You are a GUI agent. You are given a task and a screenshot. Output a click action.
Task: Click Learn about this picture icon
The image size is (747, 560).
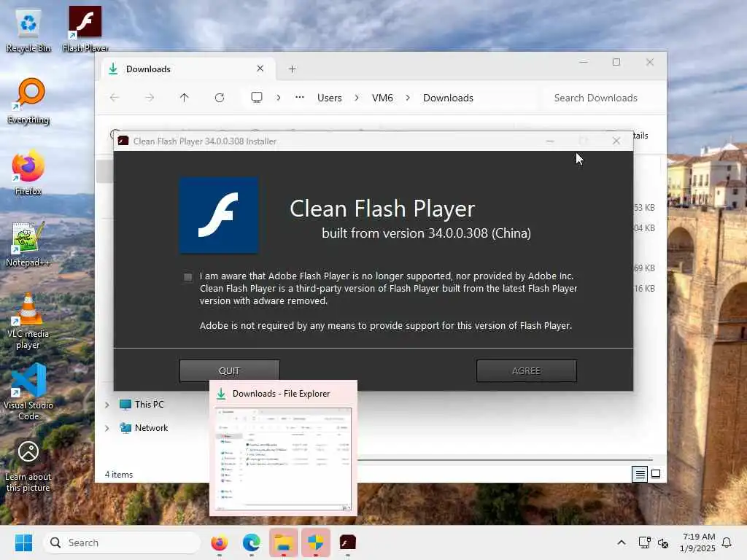tap(28, 465)
